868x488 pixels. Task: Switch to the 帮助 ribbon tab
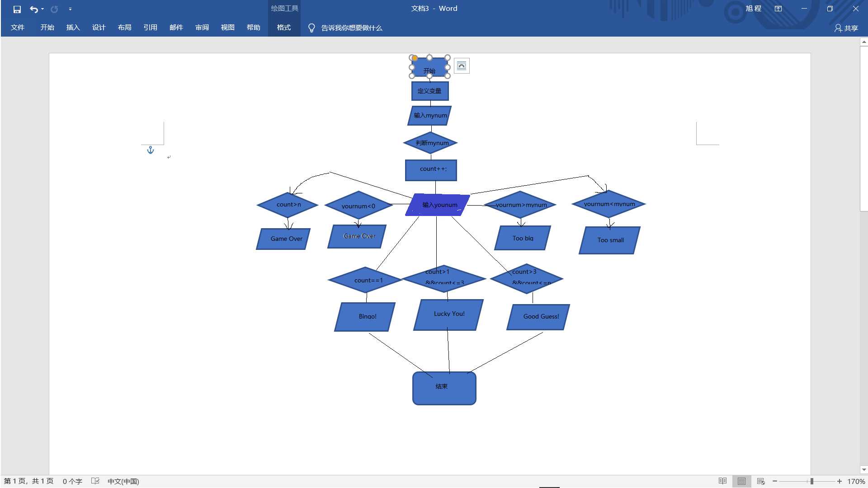point(253,28)
